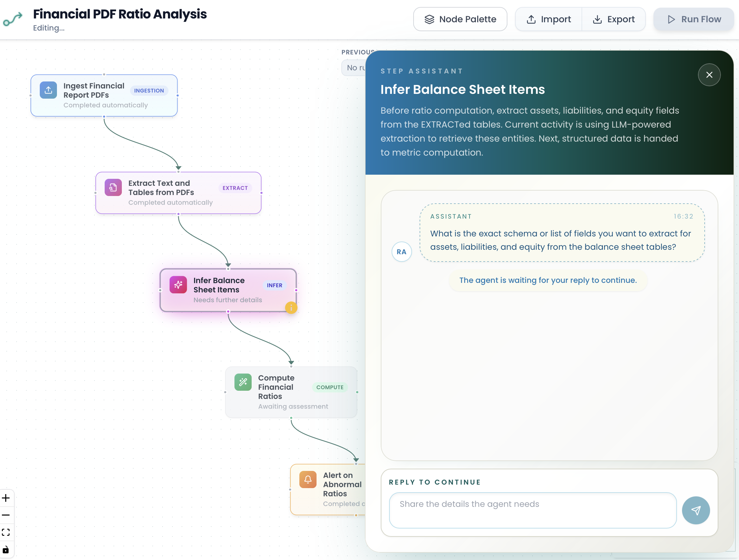Screen dimensions: 739x560
Task: Click the flow logo icon in header
Action: point(13,19)
